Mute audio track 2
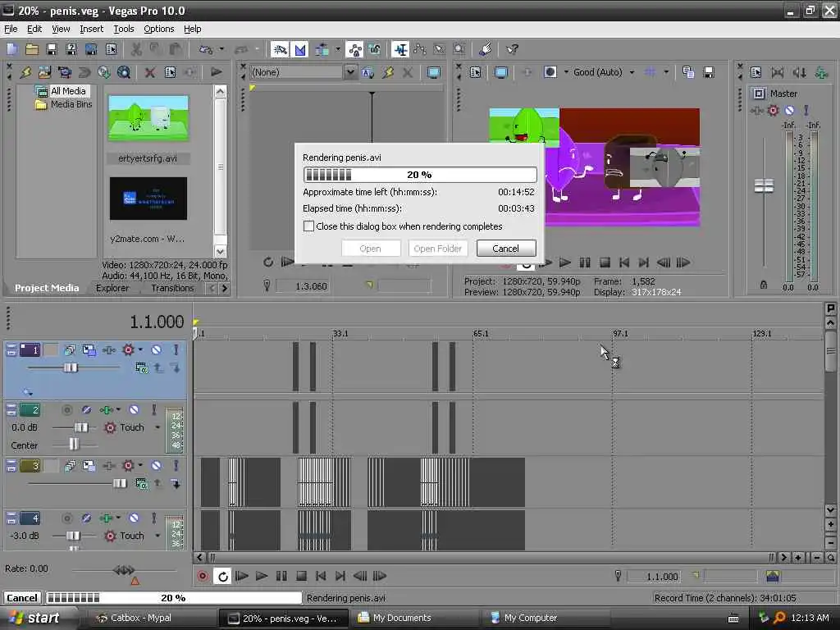Image resolution: width=840 pixels, height=630 pixels. [134, 410]
